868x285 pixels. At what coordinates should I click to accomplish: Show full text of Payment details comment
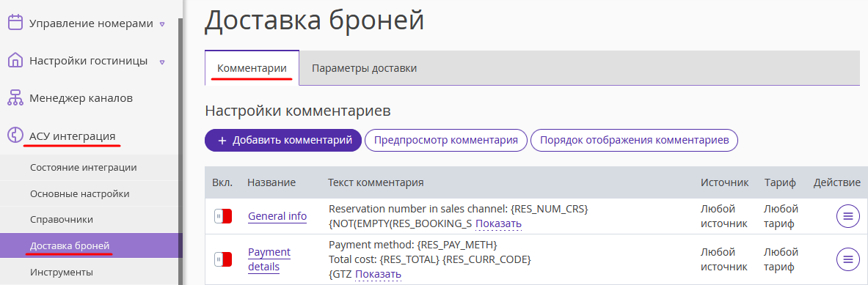pos(378,274)
